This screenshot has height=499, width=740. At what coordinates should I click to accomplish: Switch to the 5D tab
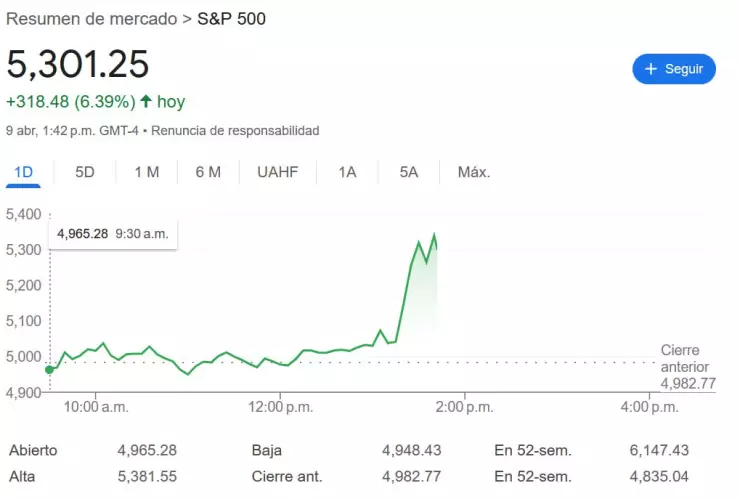[x=85, y=172]
